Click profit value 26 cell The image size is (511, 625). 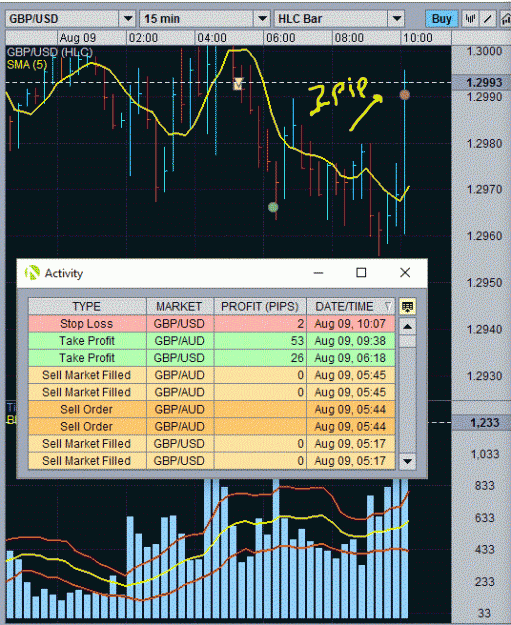coord(260,358)
